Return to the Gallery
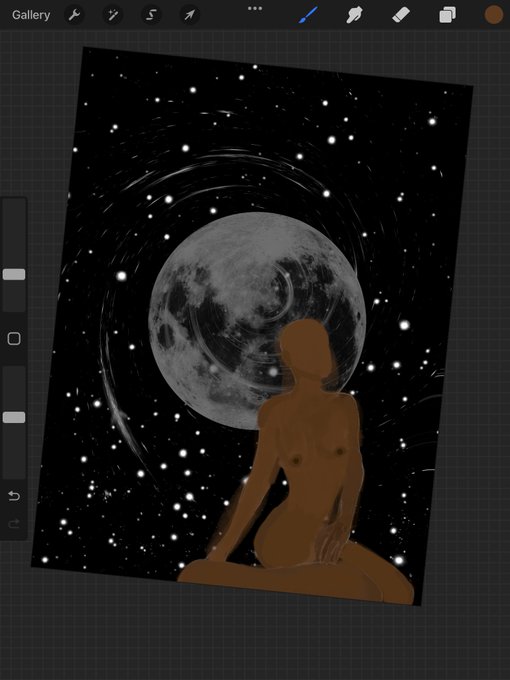This screenshot has height=680, width=510. pos(31,15)
